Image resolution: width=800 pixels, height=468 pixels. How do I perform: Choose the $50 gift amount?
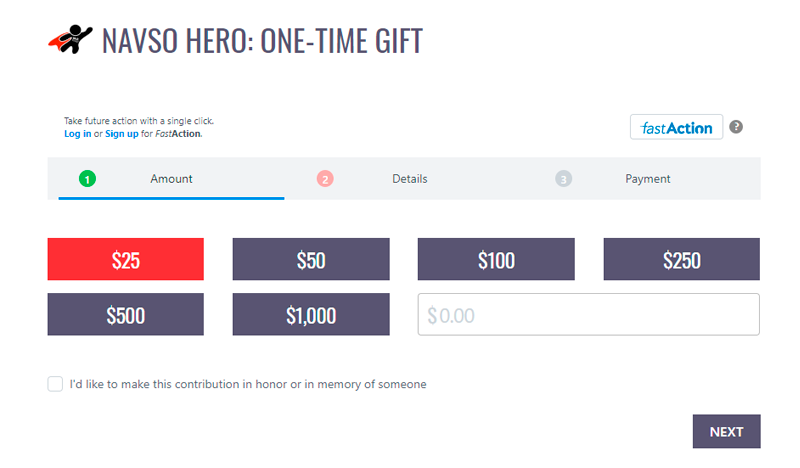pos(311,259)
